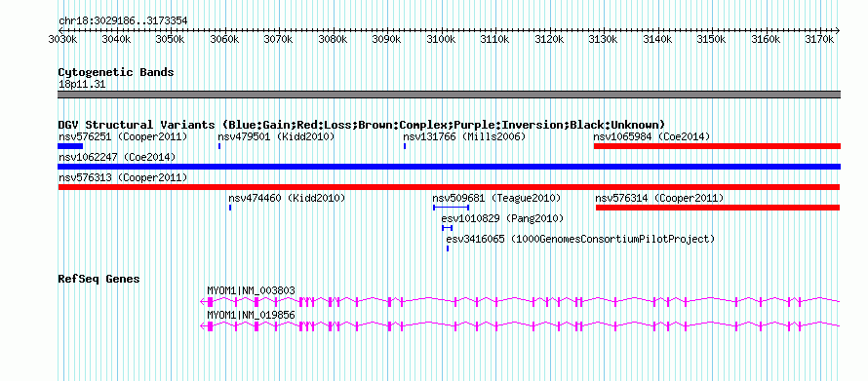Open the nsv1062247 (Coe2014) label
Image resolution: width=868 pixels, height=381 pixels.
pyautogui.click(x=117, y=157)
